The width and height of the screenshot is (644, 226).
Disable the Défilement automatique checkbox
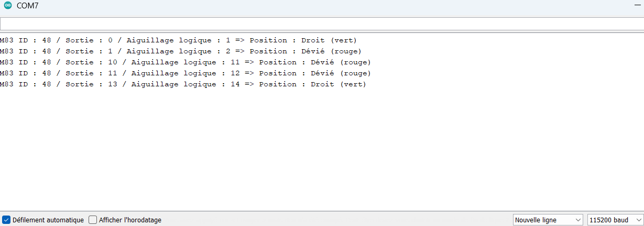click(6, 220)
